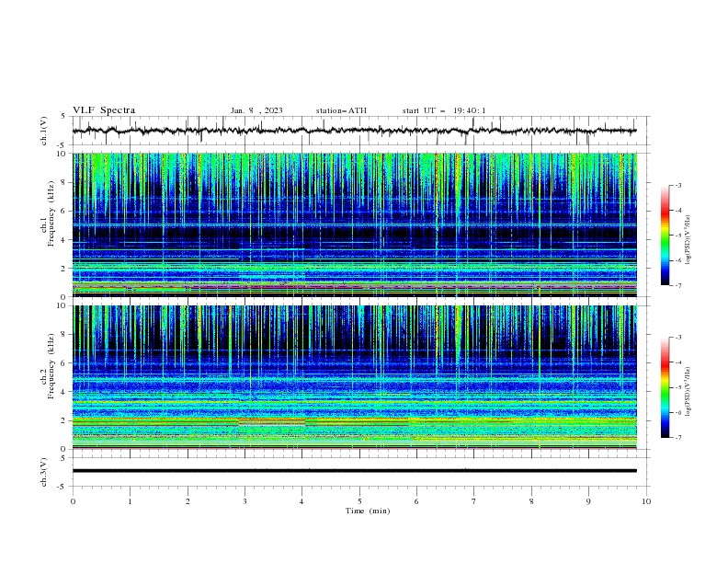Click the 'VLF Spectra' title text
Screen dimensions: 728x563
(x=104, y=110)
